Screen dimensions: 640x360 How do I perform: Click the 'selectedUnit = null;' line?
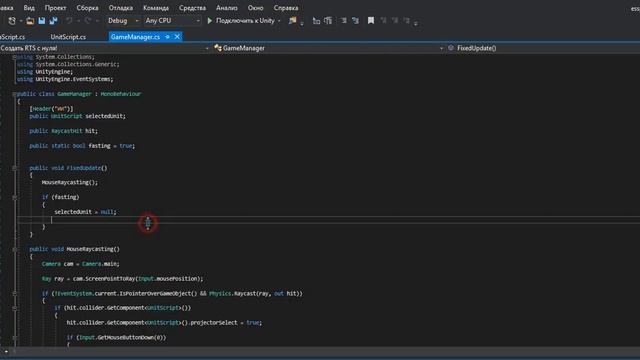tap(85, 212)
